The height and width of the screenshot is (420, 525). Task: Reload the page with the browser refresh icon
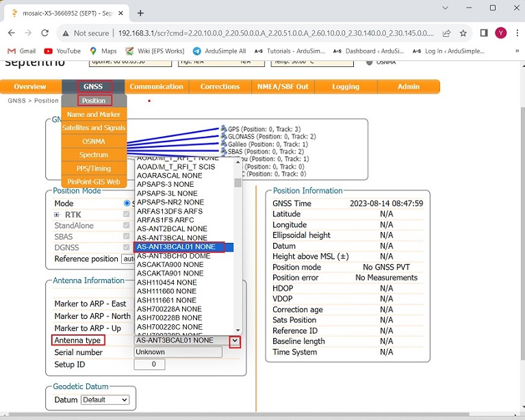coord(45,33)
